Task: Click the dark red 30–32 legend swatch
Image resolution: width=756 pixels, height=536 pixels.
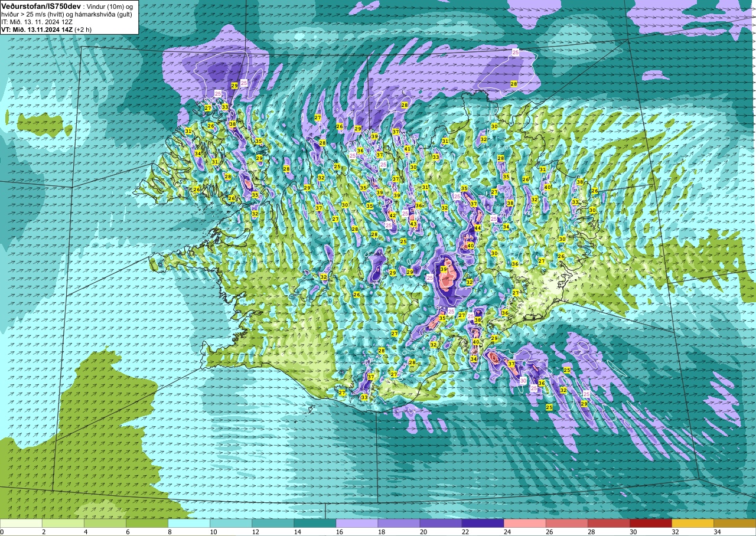Action: pos(650,523)
